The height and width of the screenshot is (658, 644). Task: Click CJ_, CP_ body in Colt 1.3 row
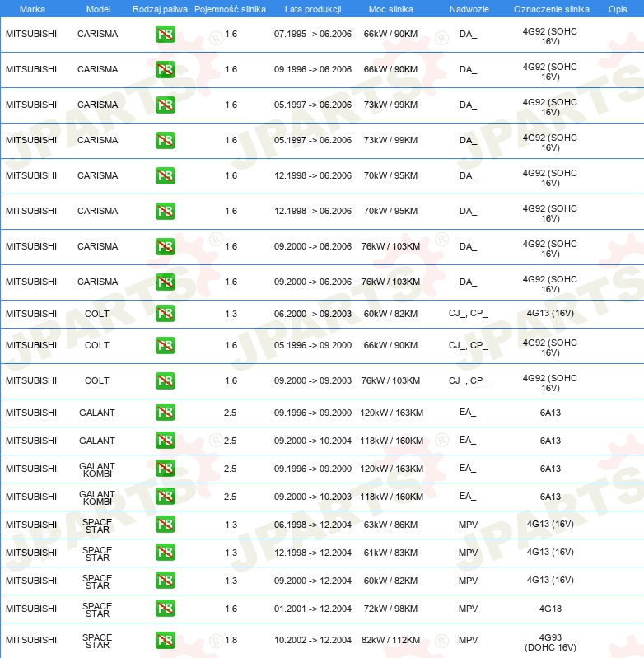coord(469,314)
